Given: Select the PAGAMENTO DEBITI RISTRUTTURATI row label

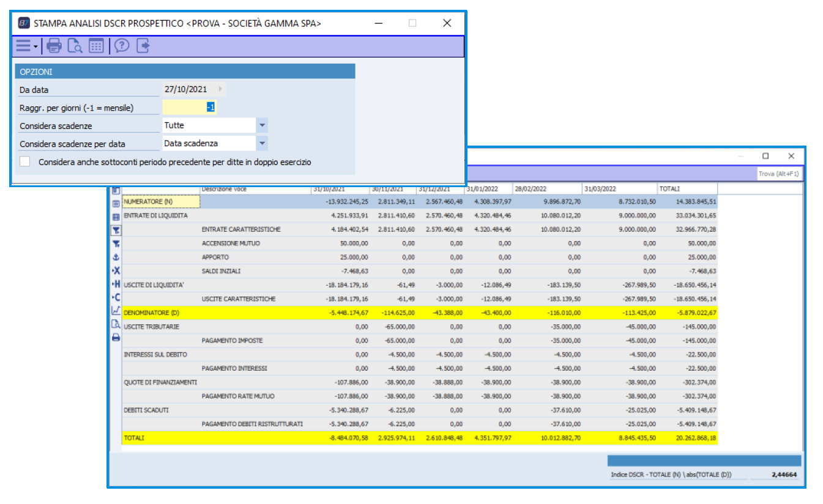Looking at the screenshot, I should (x=252, y=424).
